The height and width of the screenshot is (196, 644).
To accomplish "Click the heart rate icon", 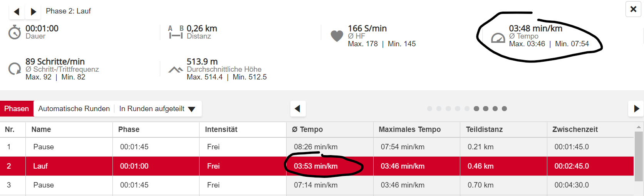I will click(x=337, y=36).
